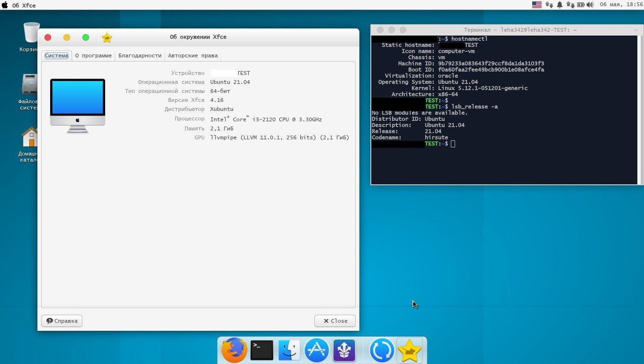Open notifications with the bell icon

click(x=560, y=5)
